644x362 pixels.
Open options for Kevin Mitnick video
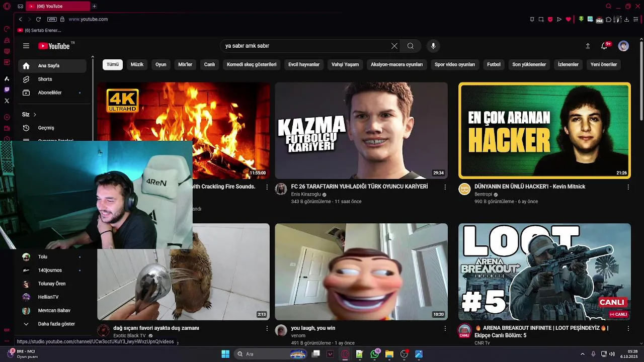click(x=628, y=187)
